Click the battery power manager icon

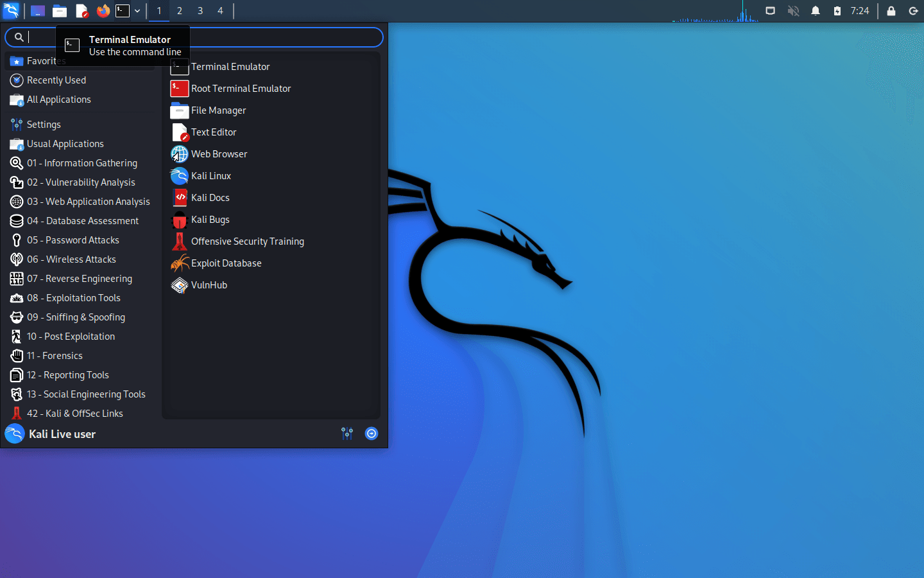click(837, 11)
